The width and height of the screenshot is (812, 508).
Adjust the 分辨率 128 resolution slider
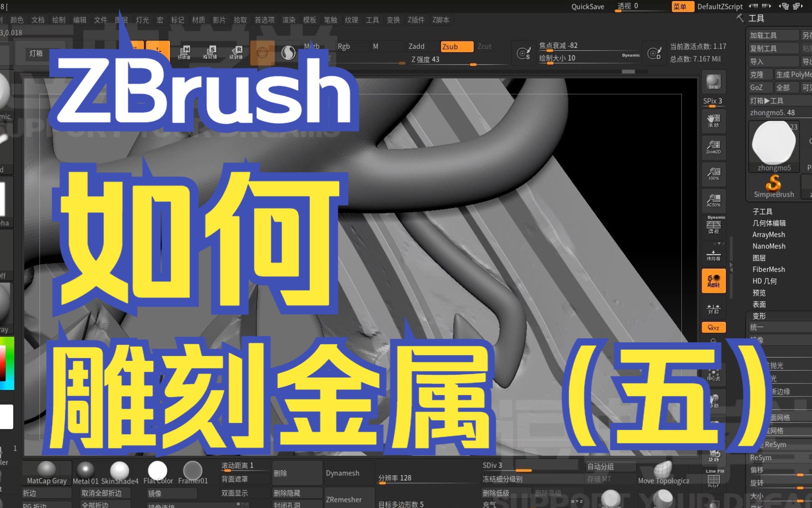(428, 478)
